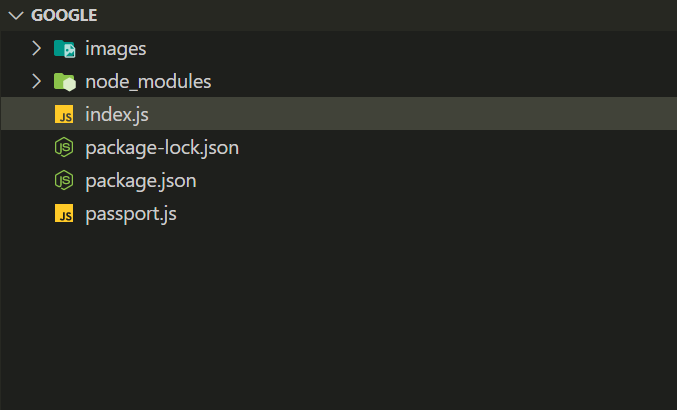Click the green node_modules folder icon

click(64, 81)
